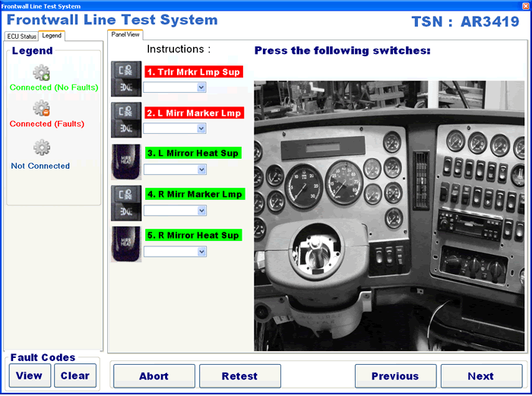This screenshot has height=396, width=532.
Task: Expand dropdown under L Mirror Heat Sup
Action: 201,169
